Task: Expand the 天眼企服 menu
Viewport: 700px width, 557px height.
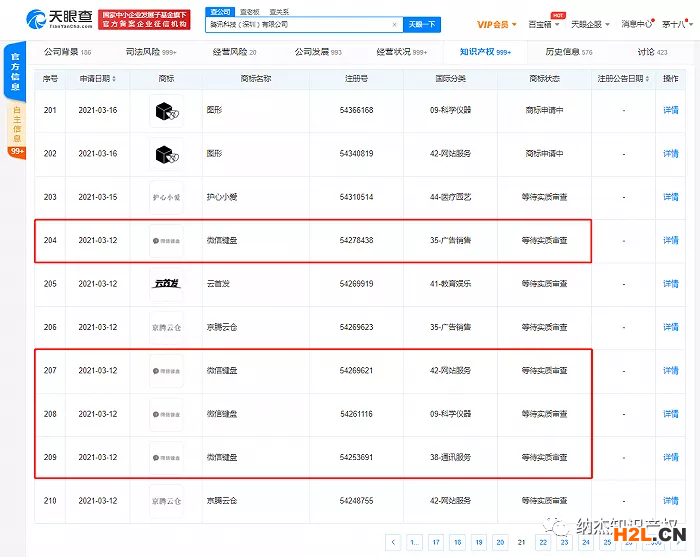Action: click(x=590, y=23)
